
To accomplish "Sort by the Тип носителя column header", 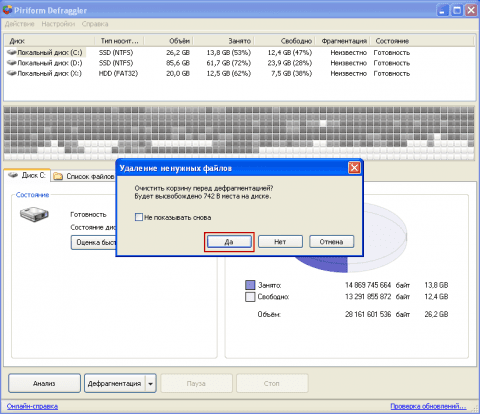I will [x=120, y=41].
